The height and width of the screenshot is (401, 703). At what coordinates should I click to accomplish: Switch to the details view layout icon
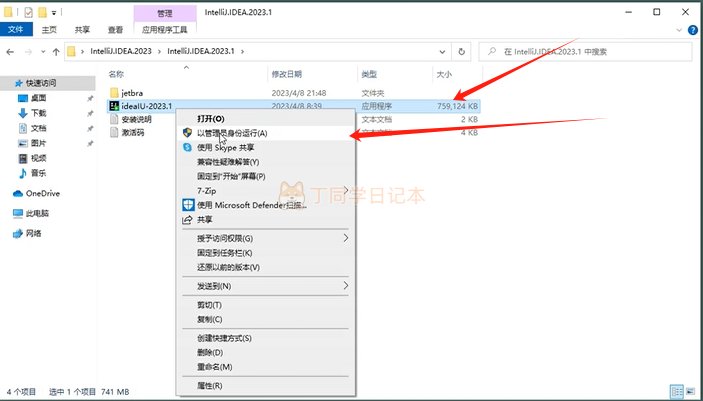click(x=677, y=392)
